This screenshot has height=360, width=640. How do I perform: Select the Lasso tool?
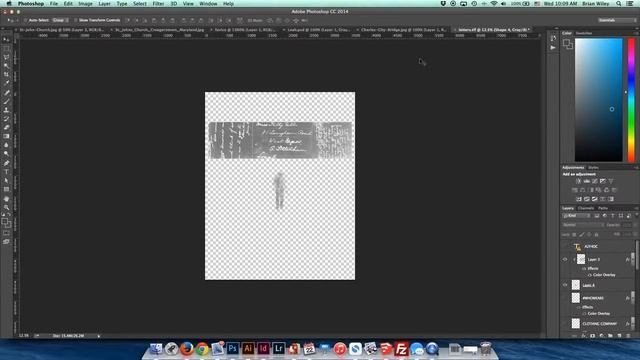coord(6,57)
